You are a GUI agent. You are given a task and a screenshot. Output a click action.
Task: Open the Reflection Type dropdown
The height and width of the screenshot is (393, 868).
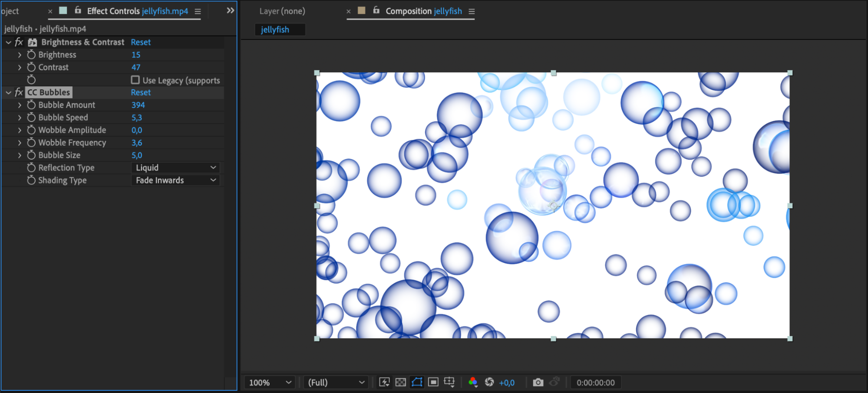tap(175, 168)
